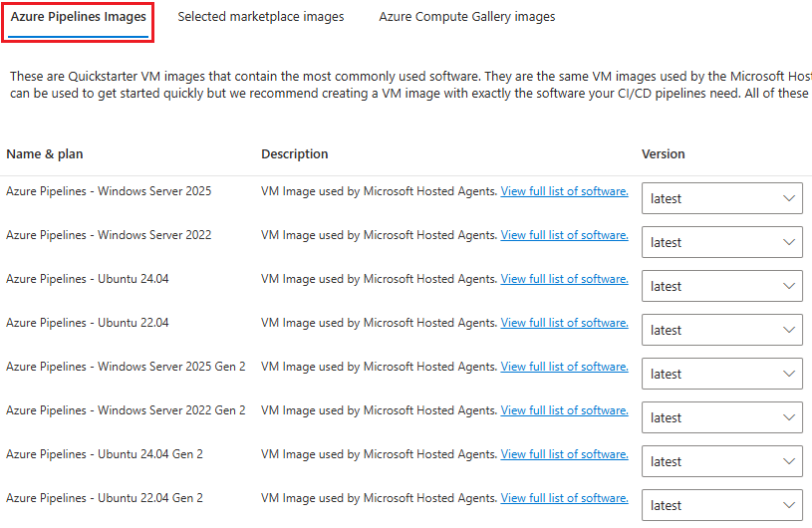Open version dropdown for Ubuntu 22.04
Screen dimensions: 812x528
tap(722, 330)
